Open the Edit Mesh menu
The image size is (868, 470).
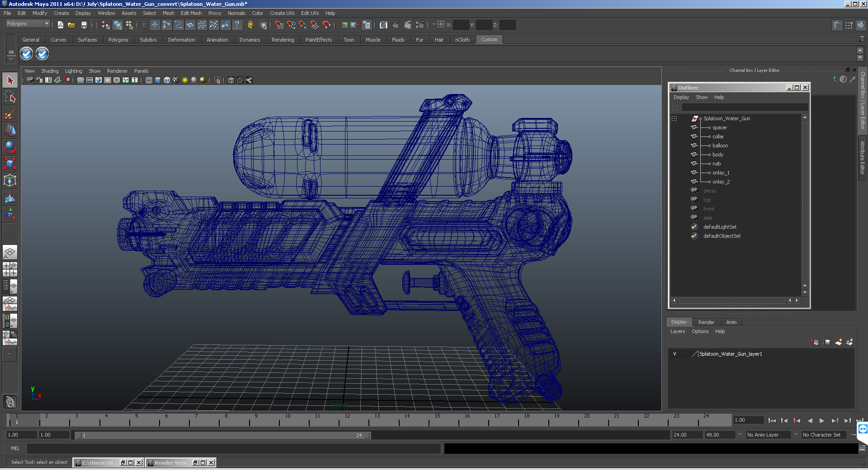191,13
